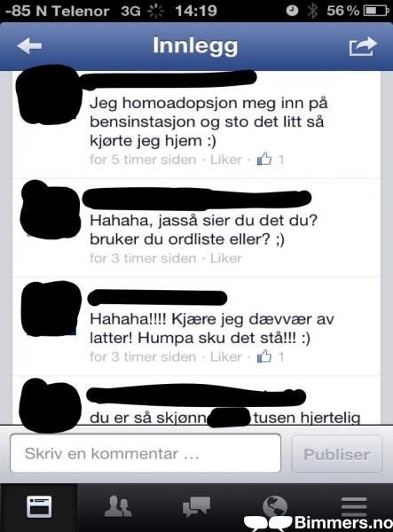Click the thumbs-up count on Humpa comment

pyautogui.click(x=271, y=356)
